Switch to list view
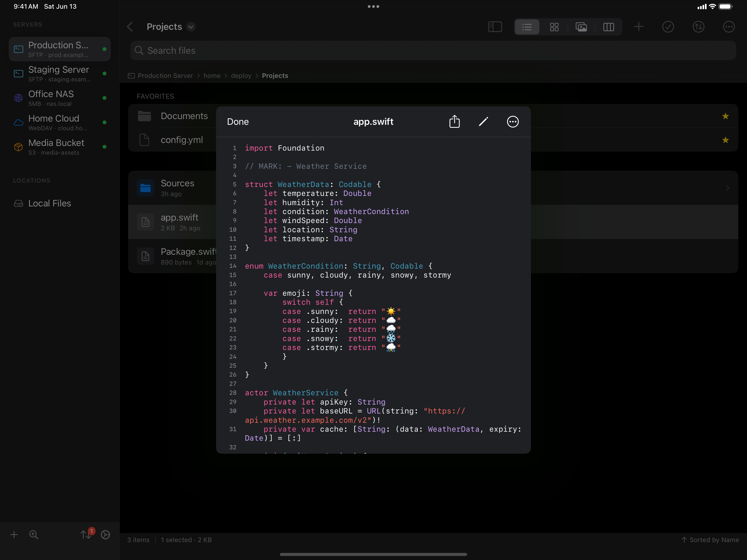747x560 pixels. pos(527,27)
